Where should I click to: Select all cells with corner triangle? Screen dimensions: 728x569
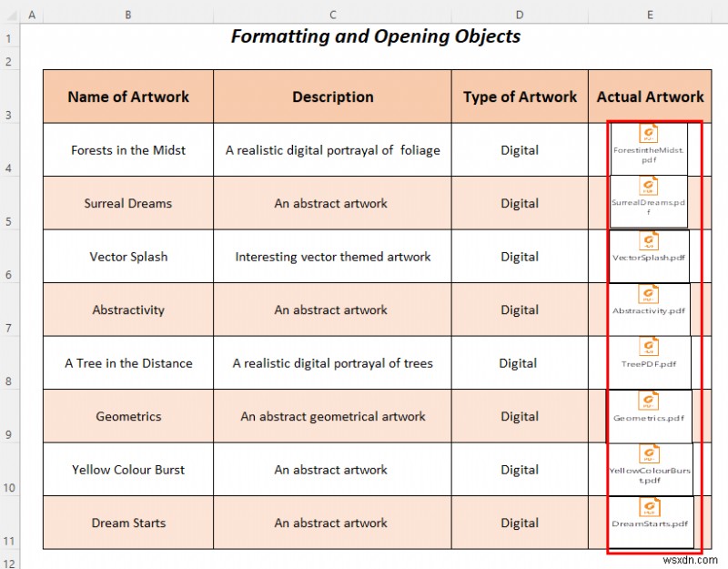tap(10, 15)
